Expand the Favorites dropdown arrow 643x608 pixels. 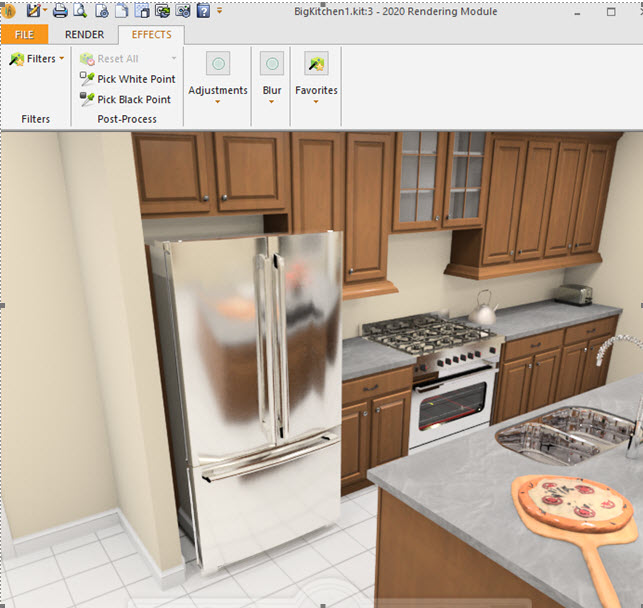tap(315, 102)
